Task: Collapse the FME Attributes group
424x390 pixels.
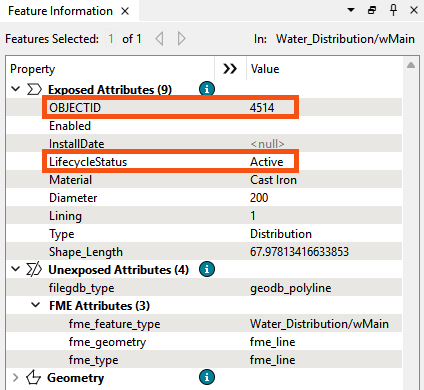Action: (35, 305)
